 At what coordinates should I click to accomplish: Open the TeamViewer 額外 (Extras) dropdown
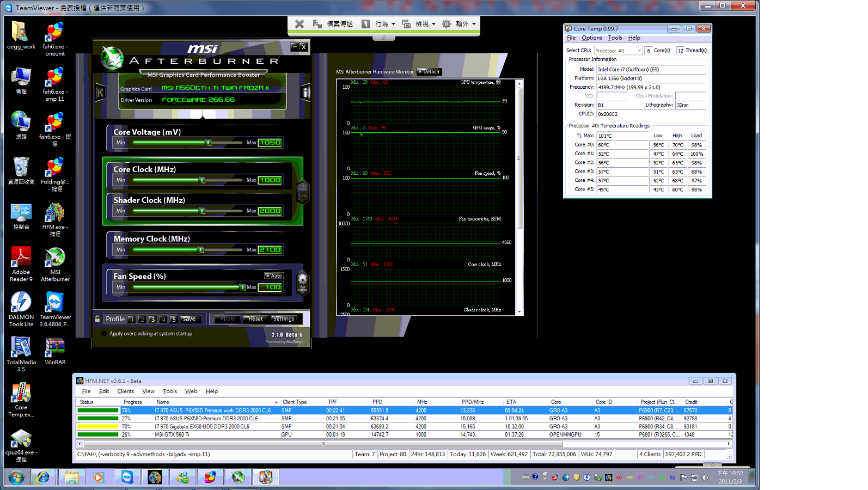pos(460,24)
